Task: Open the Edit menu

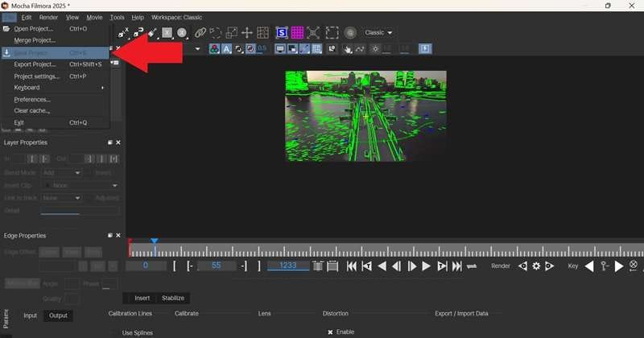Action: [x=27, y=17]
